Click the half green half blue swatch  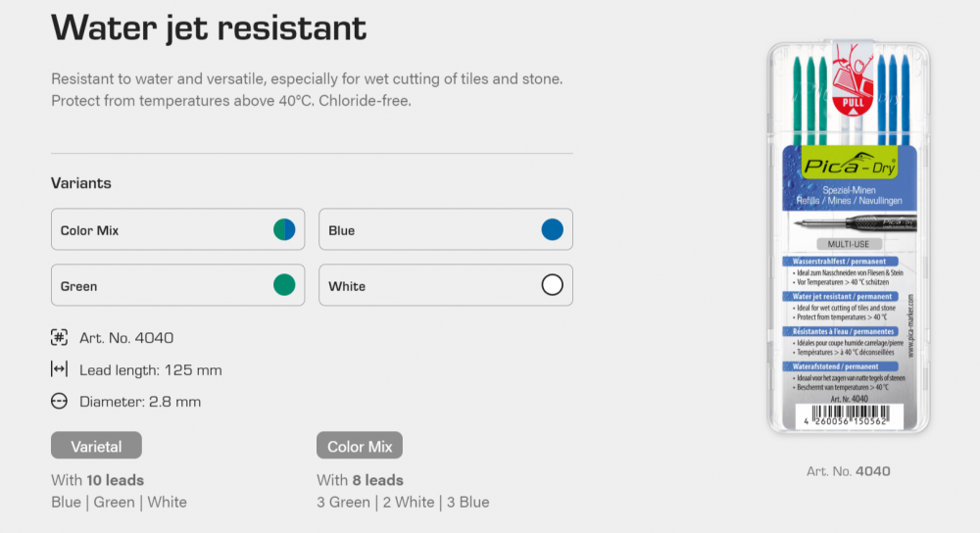284,229
